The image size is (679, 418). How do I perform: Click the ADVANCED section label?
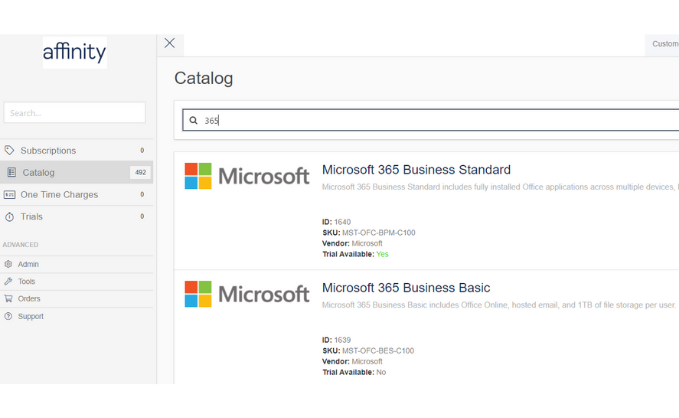(20, 245)
